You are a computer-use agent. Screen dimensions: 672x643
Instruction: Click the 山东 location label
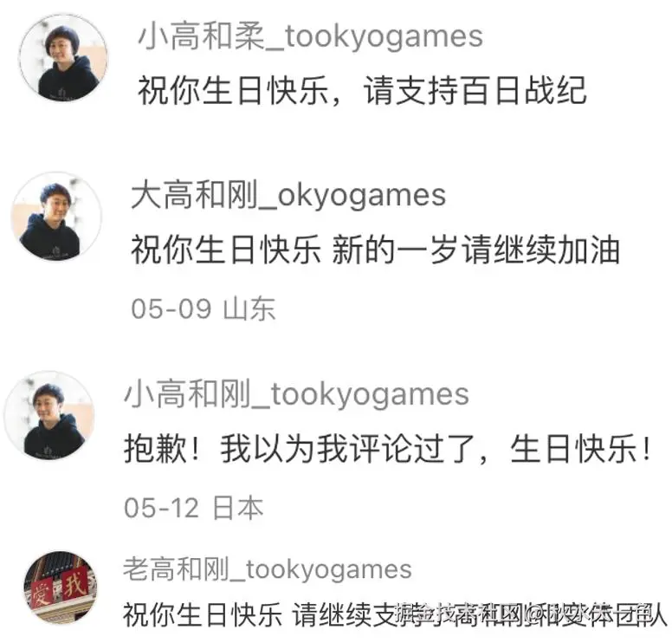coord(249,309)
